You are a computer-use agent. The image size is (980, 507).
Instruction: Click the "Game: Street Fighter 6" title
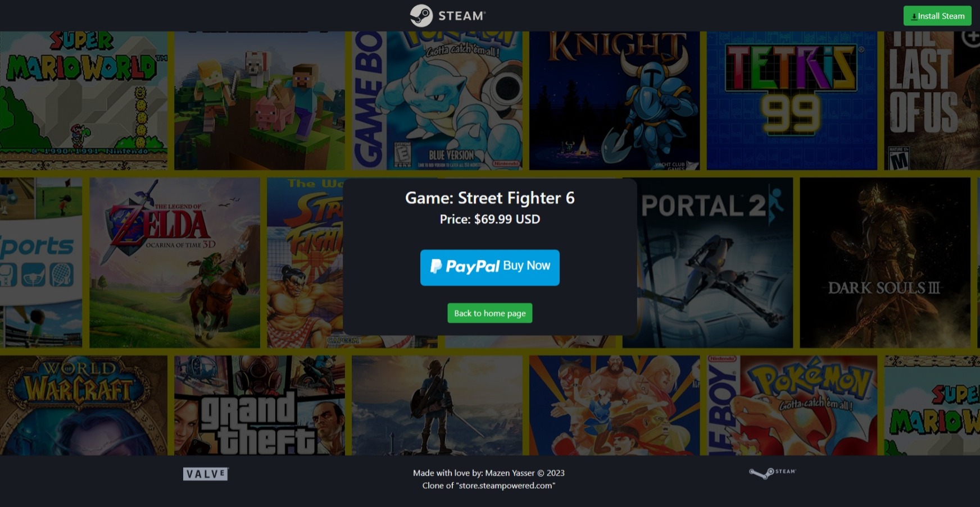pyautogui.click(x=490, y=198)
